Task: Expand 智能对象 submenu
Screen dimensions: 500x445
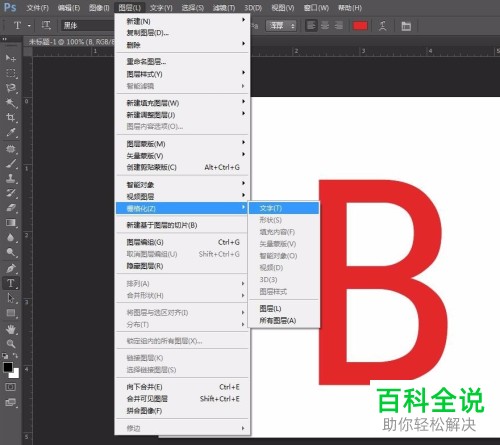Action: (182, 184)
